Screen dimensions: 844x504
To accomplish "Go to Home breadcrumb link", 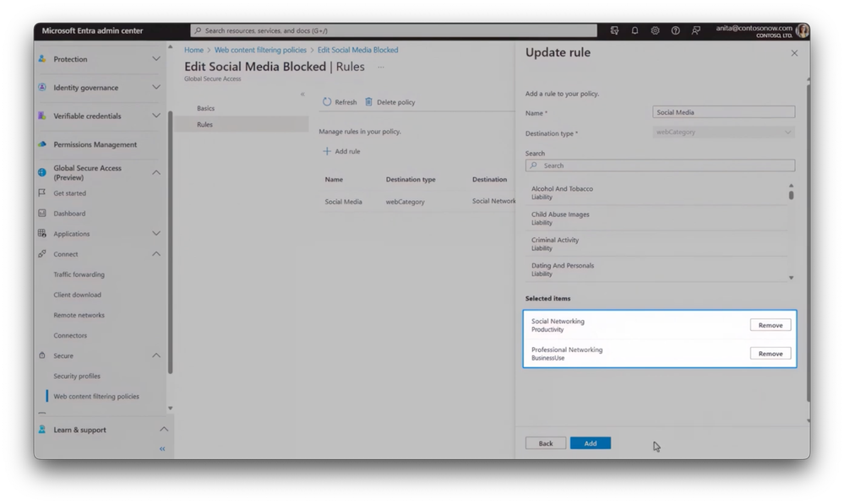I will (193, 50).
